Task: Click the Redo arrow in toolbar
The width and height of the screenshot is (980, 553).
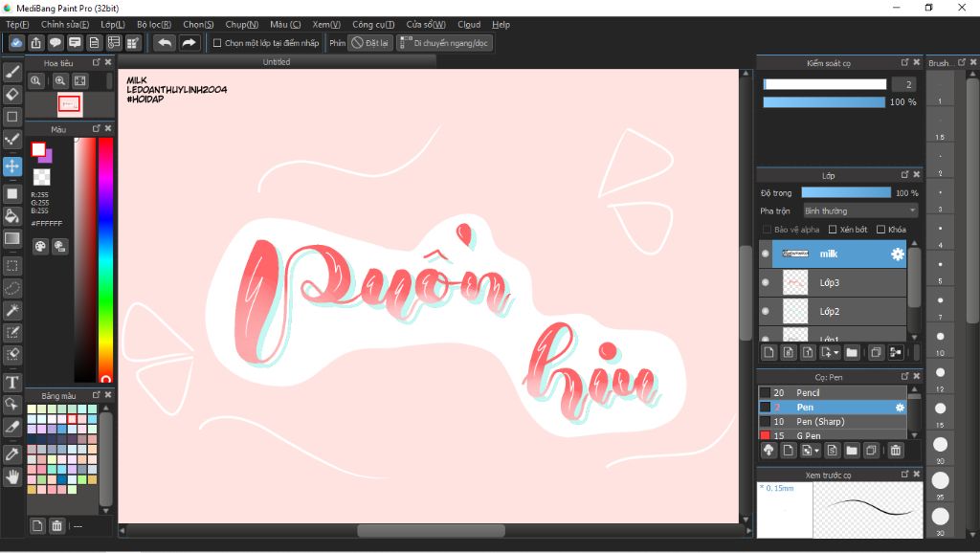Action: (189, 42)
